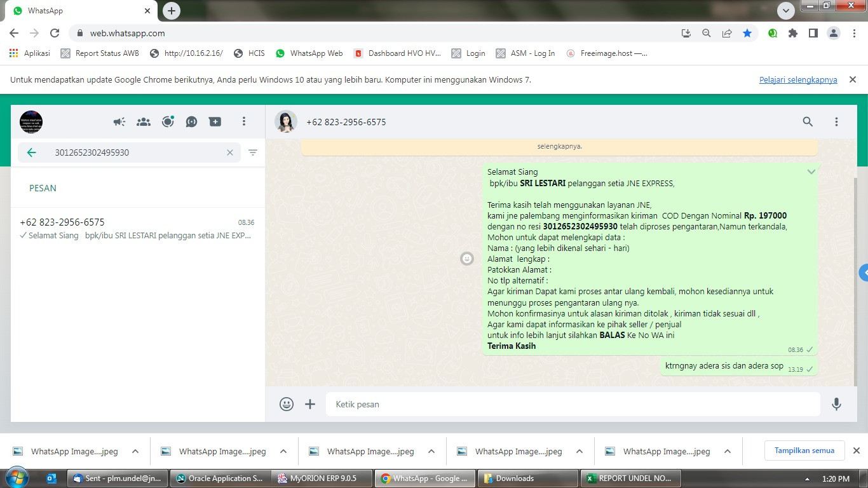Open the Chrome three-dot menu
Viewport: 868px width, 488px height.
pos(854,33)
